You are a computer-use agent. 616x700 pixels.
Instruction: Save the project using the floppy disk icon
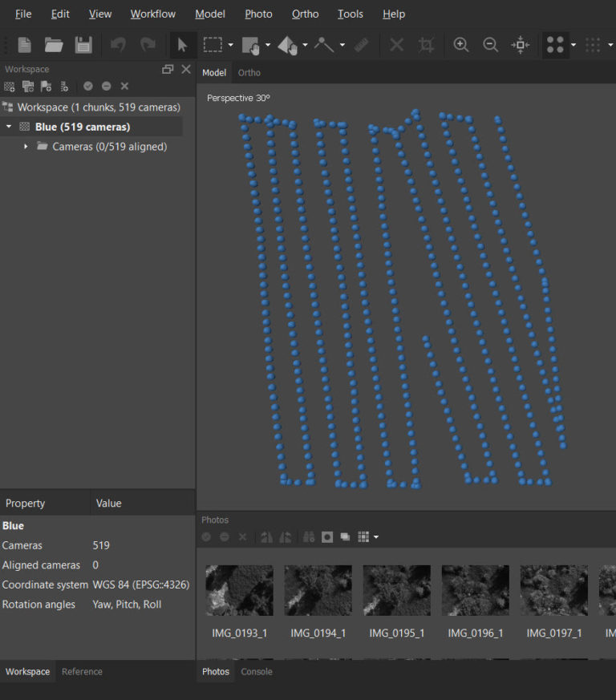point(83,45)
